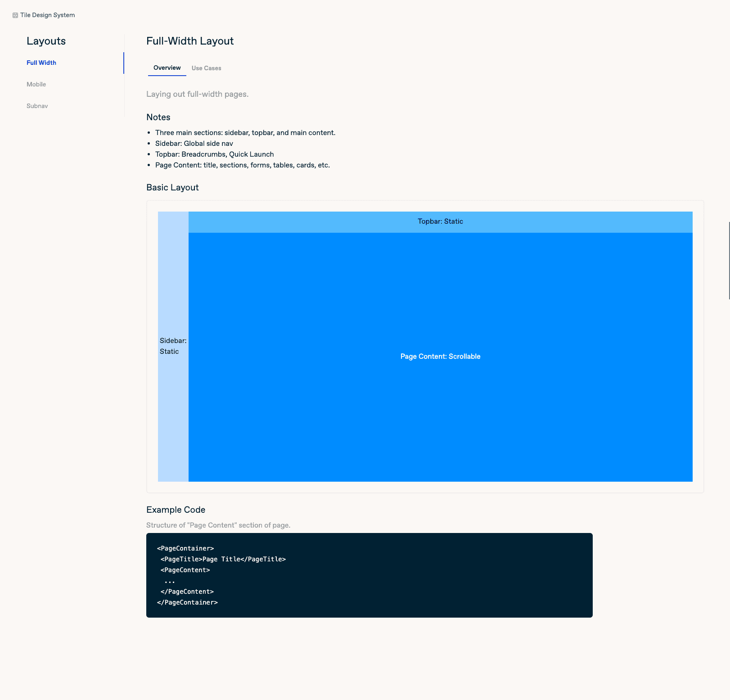This screenshot has width=730, height=700.
Task: Select Full Width in the Layouts nav
Action: click(x=41, y=63)
